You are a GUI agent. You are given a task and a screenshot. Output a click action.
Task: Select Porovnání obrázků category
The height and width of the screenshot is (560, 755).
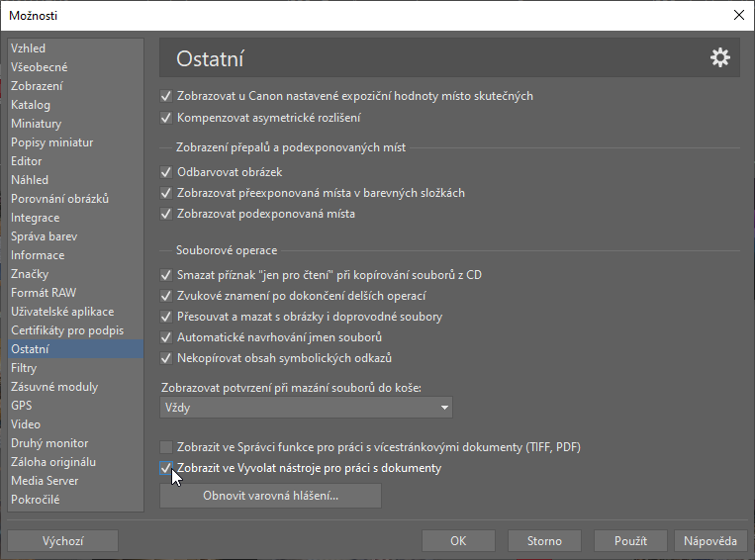click(75, 199)
